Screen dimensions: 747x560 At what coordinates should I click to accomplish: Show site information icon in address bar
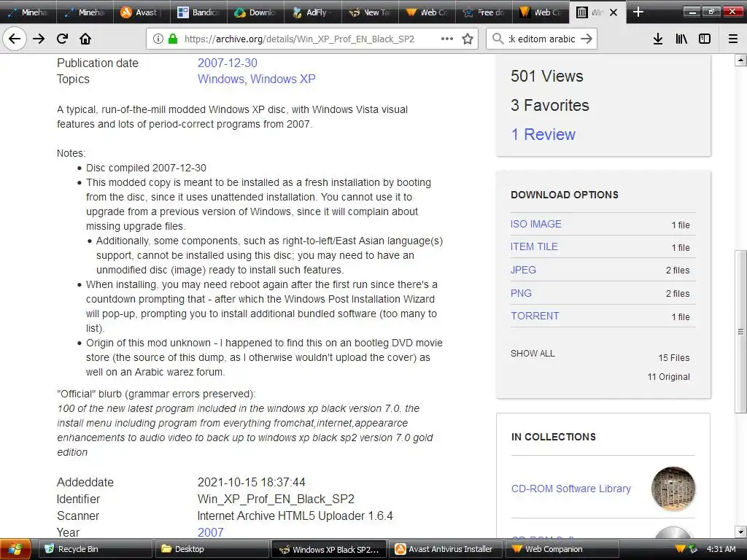click(158, 39)
